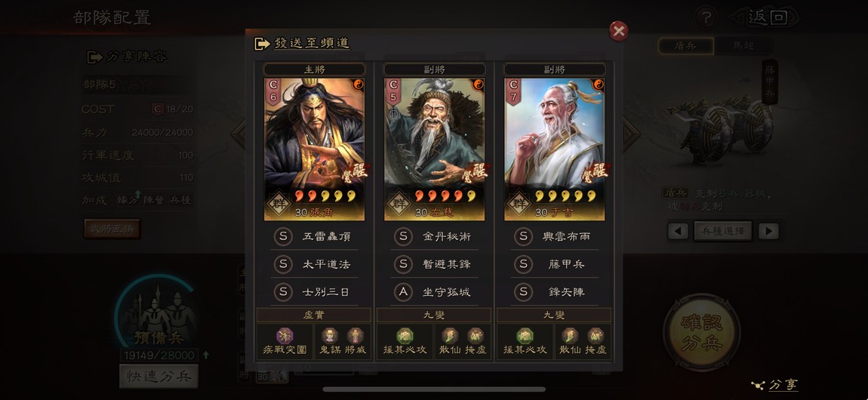The image size is (868, 400).
Task: Tap the 散仙 icon under 于吉
Action: pos(570,336)
